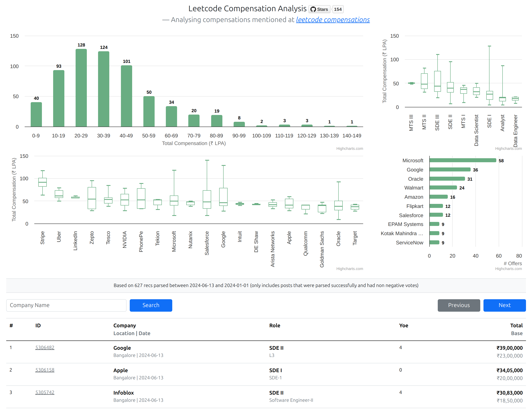Image resolution: width=532 pixels, height=411 pixels.
Task: Click the Software Engineer-II role text
Action: [x=291, y=400]
